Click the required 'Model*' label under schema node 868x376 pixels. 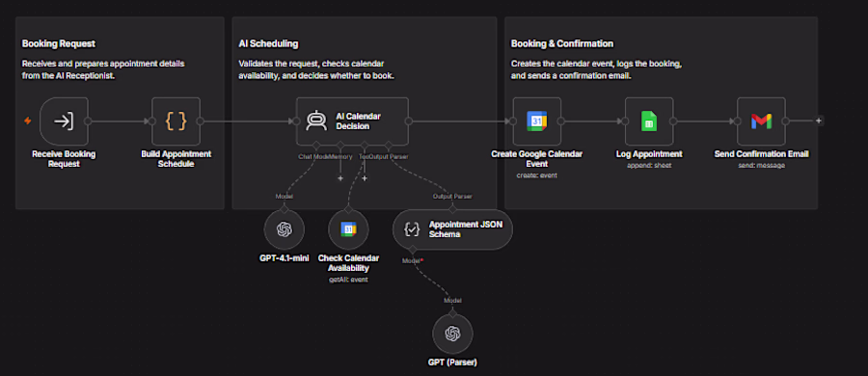pos(413,260)
